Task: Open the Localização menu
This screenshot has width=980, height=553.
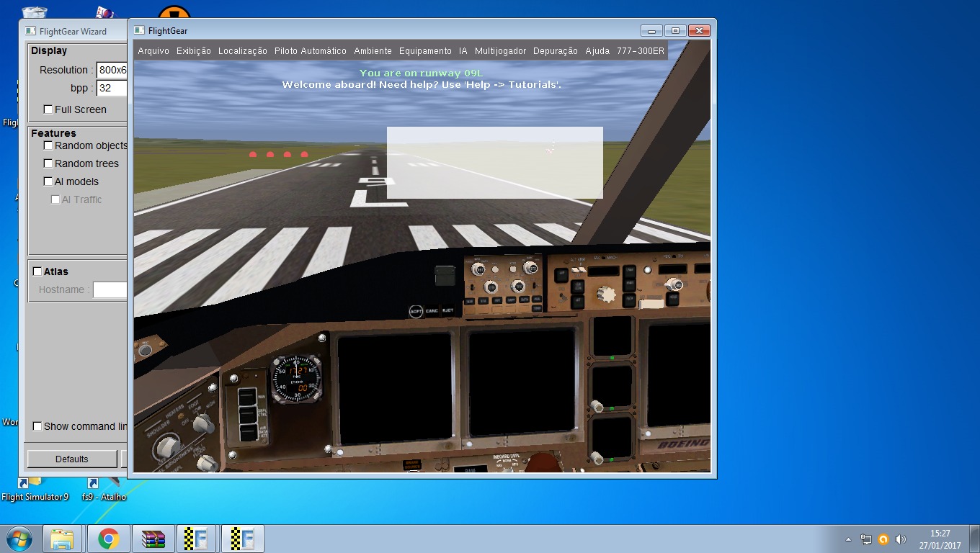Action: pos(243,51)
